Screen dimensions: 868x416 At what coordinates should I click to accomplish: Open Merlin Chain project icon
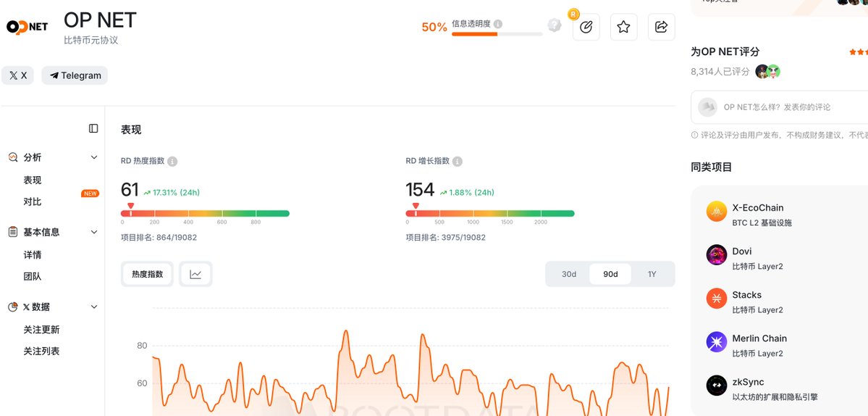click(x=716, y=342)
